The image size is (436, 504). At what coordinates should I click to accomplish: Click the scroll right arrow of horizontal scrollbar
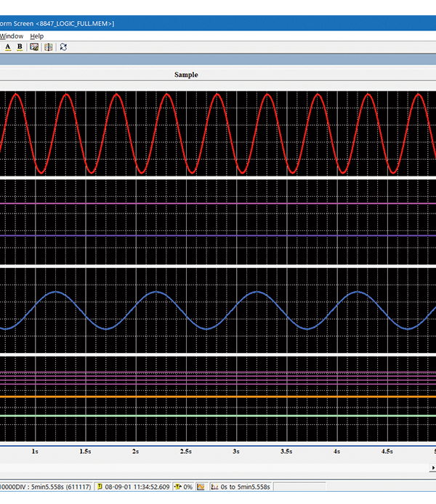tap(433, 468)
